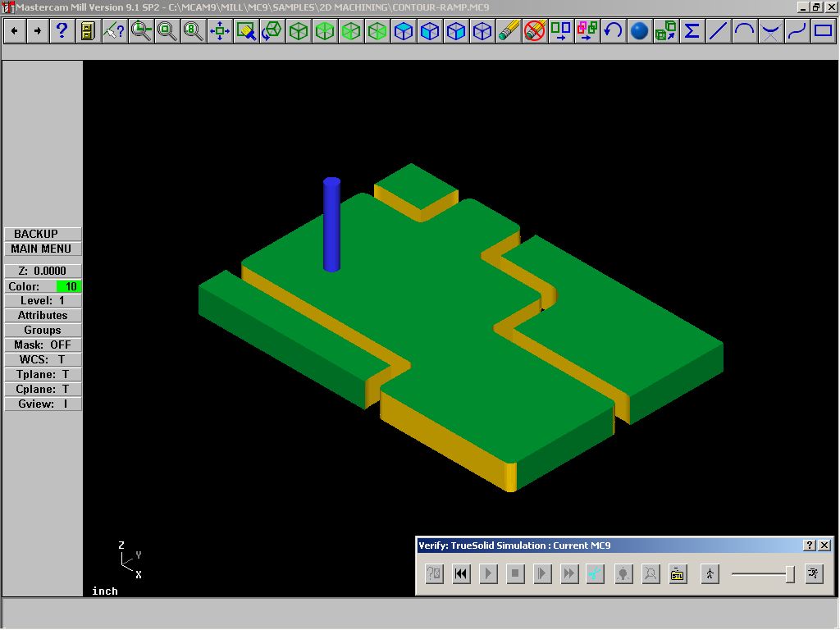Select the Create arc tool icon
The width and height of the screenshot is (840, 630).
point(744,31)
